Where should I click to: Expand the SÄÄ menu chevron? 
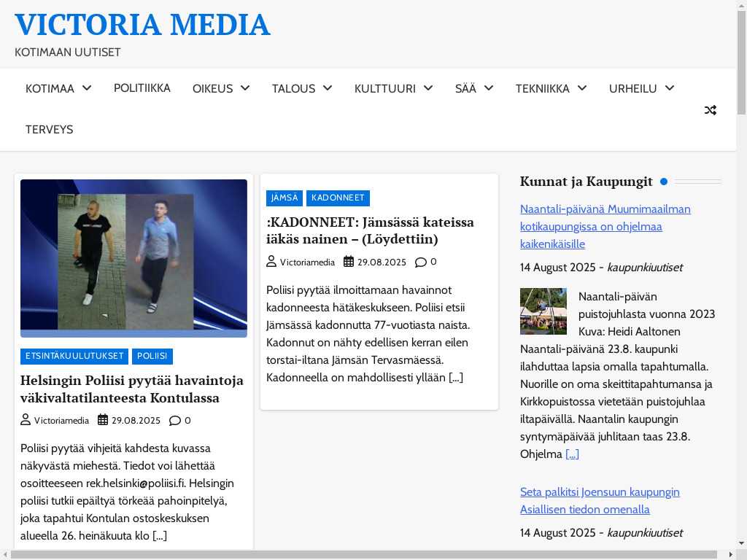[488, 88]
